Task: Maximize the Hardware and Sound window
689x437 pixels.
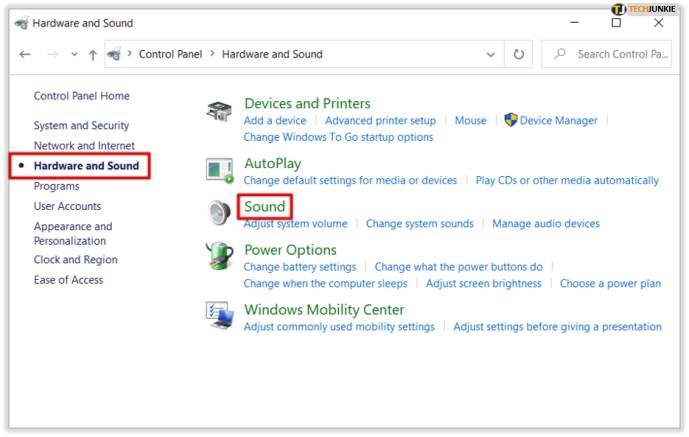Action: (616, 22)
